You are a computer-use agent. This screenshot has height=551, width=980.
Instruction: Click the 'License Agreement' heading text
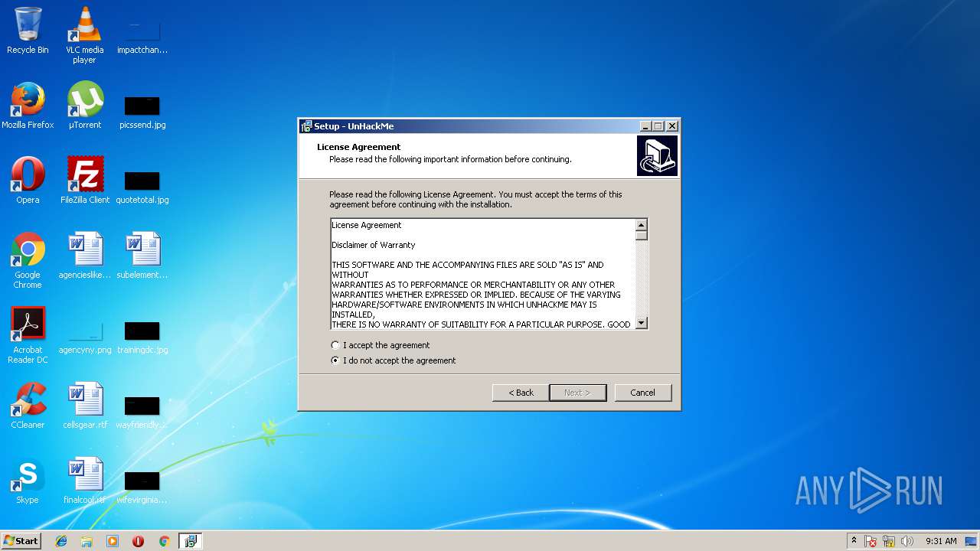(x=359, y=147)
